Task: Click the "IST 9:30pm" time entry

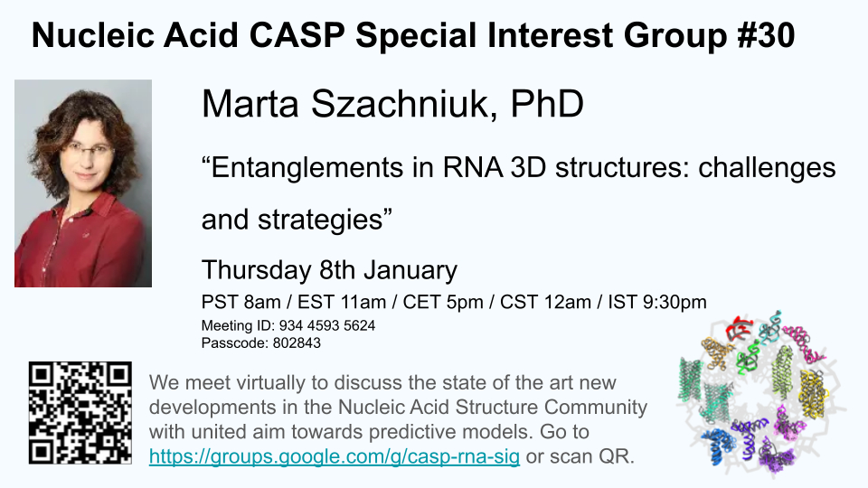Action: pos(650,302)
